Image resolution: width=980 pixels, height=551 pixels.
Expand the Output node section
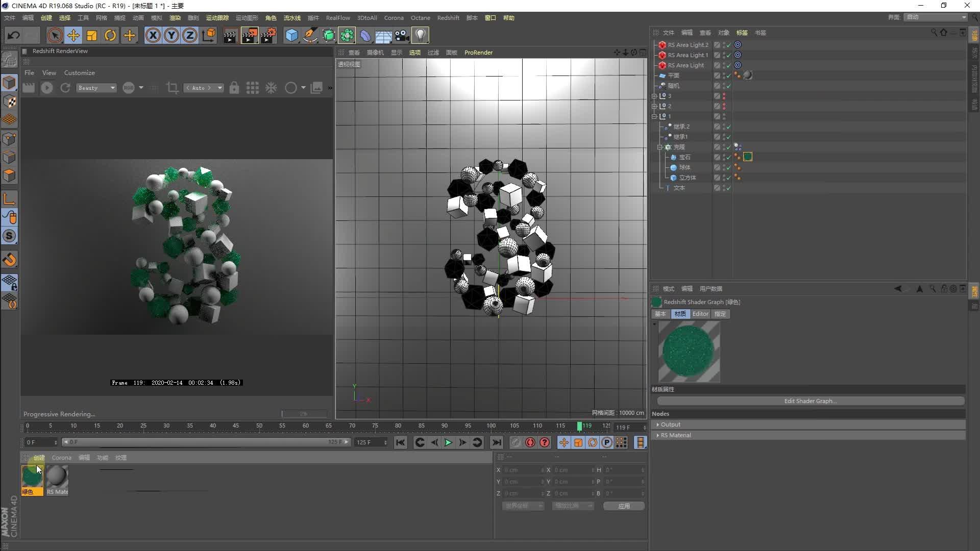[x=658, y=424]
